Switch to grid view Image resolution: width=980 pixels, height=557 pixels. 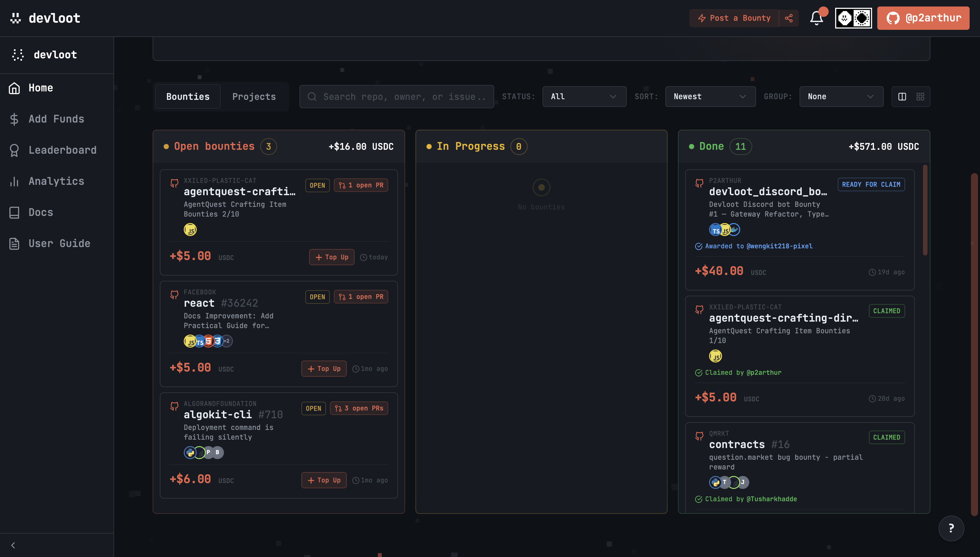click(920, 97)
